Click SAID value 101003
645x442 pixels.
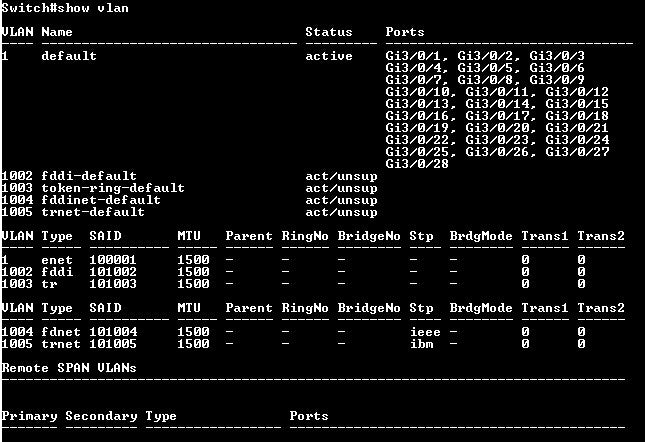(113, 284)
